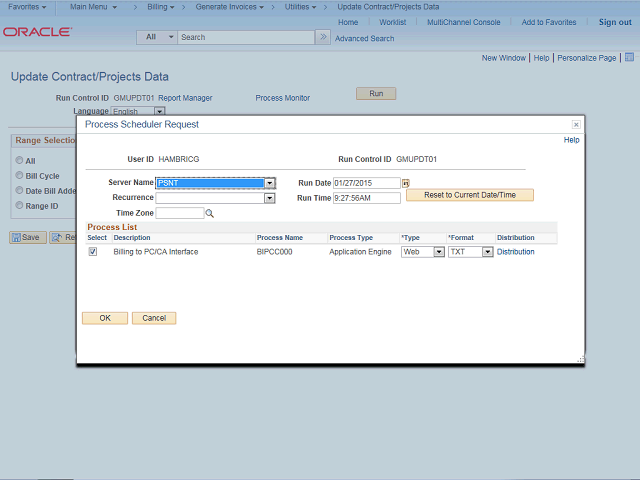Open the Recurrence dropdown list
The width and height of the screenshot is (640, 480).
pyautogui.click(x=269, y=198)
